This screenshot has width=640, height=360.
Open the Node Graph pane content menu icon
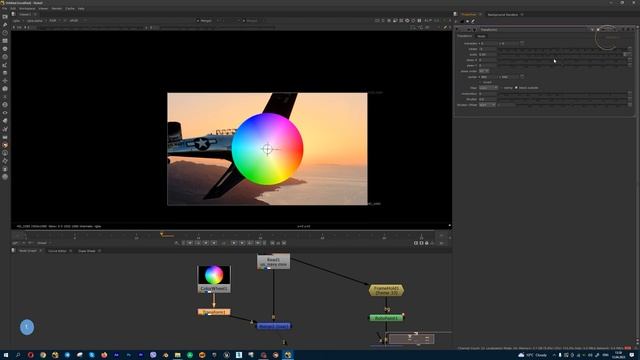point(13,251)
